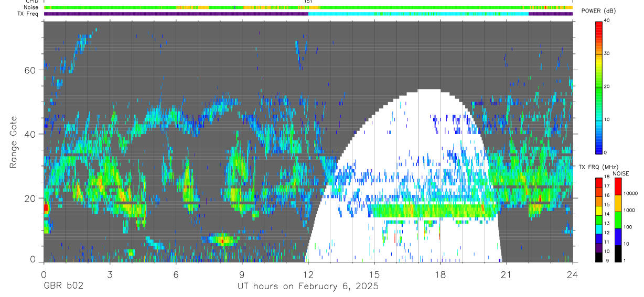Select the 40 tick on power colorbar
The image size is (644, 297).
tap(607, 21)
